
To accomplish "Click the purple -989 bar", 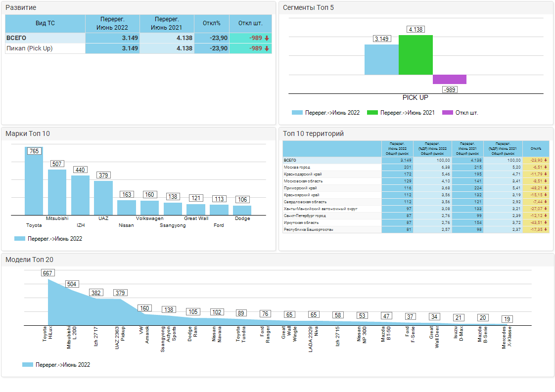I will (450, 80).
